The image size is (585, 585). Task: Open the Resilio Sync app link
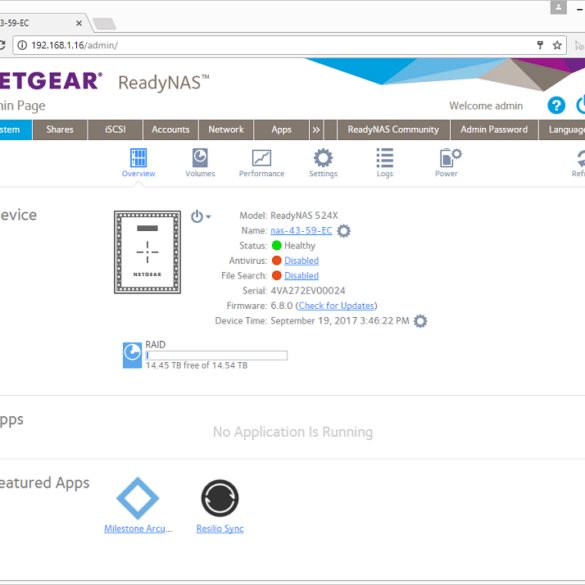pos(220,529)
